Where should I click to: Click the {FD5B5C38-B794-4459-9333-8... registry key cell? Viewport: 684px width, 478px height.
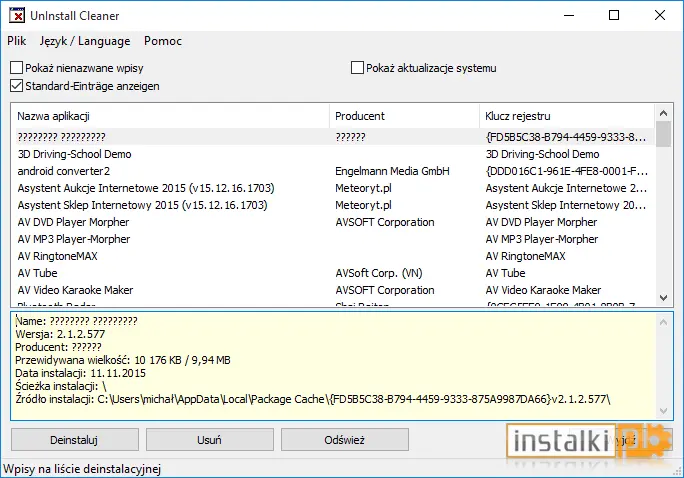click(566, 137)
